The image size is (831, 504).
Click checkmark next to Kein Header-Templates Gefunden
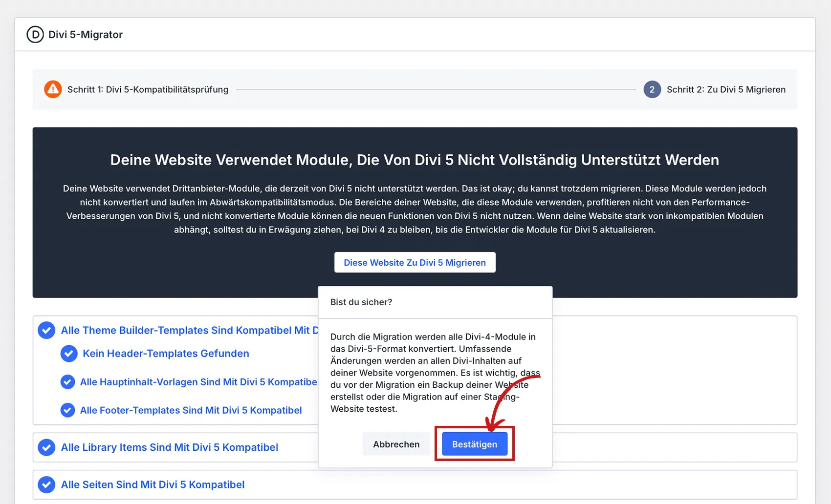[69, 354]
